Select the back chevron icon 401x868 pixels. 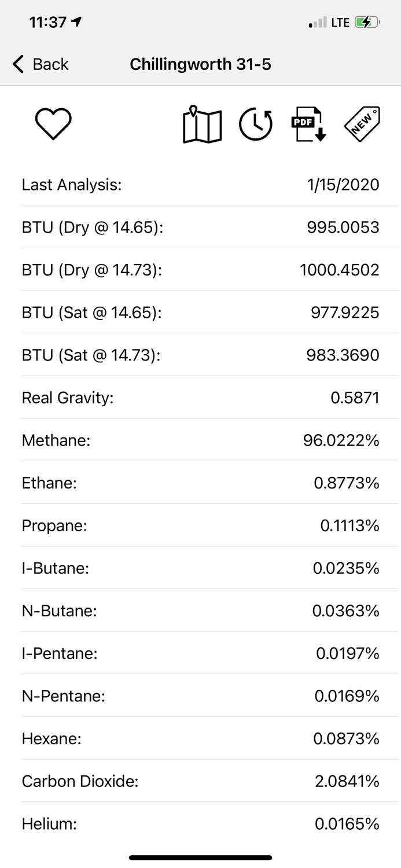pyautogui.click(x=16, y=64)
